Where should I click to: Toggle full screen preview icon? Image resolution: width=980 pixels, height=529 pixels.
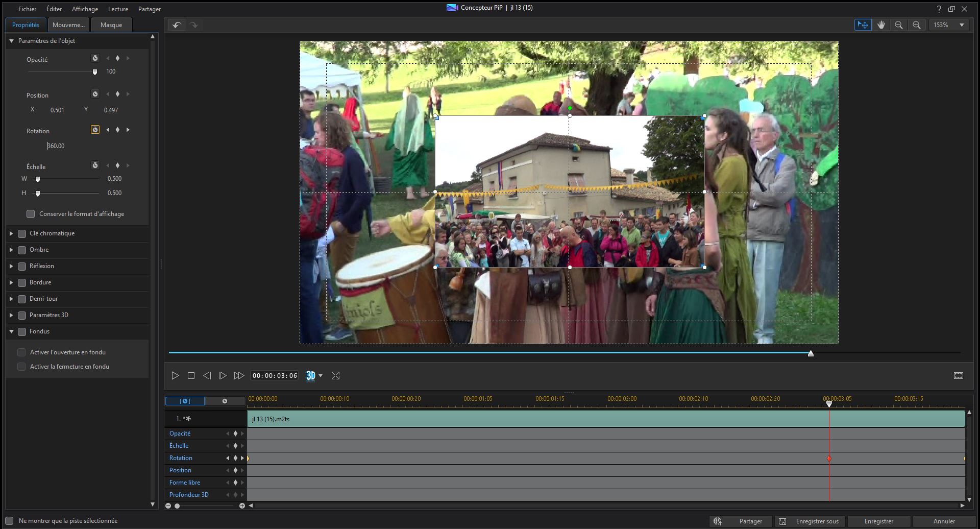(335, 376)
